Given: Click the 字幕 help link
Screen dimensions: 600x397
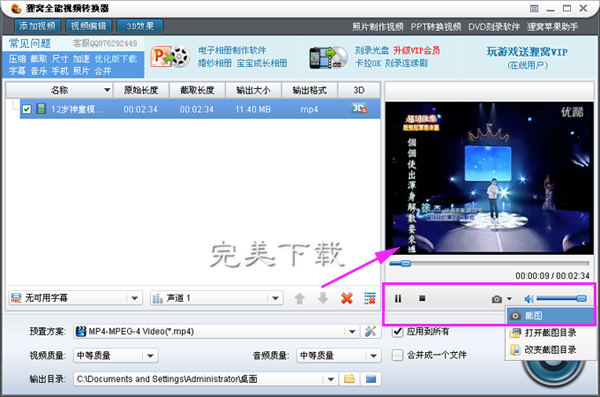Looking at the screenshot, I should (x=18, y=71).
